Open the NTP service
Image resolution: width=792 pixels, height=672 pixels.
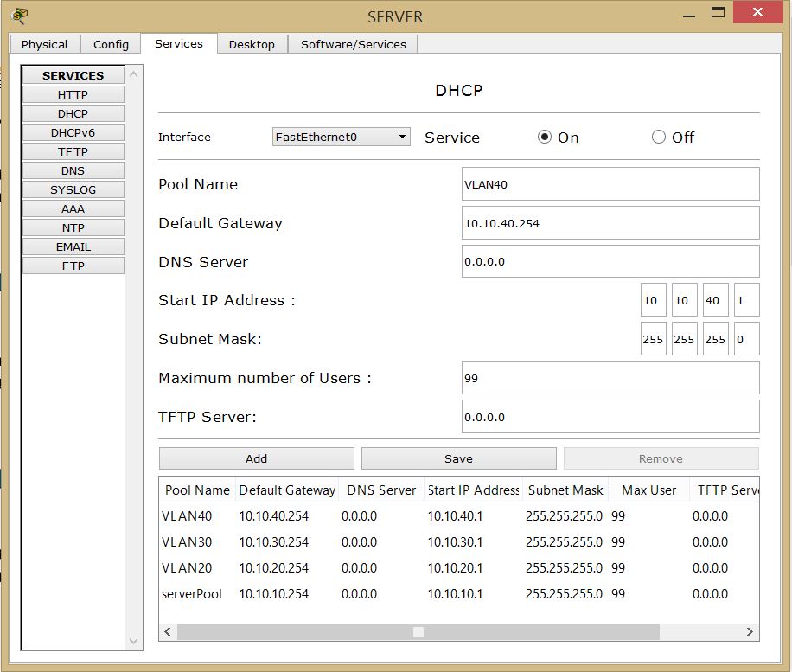pyautogui.click(x=73, y=227)
